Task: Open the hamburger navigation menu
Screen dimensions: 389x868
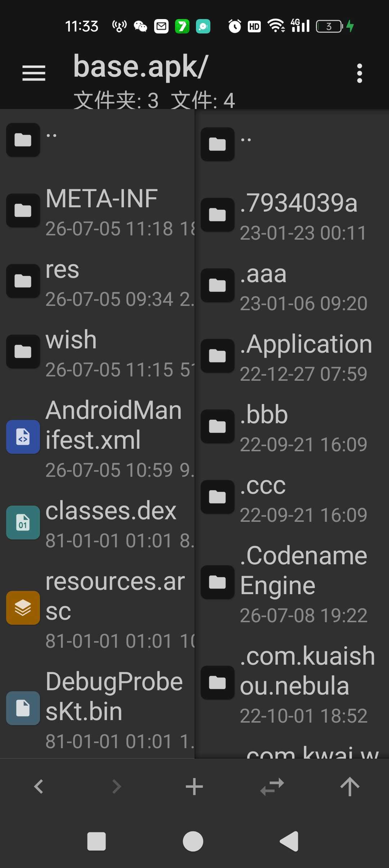Action: [x=34, y=73]
